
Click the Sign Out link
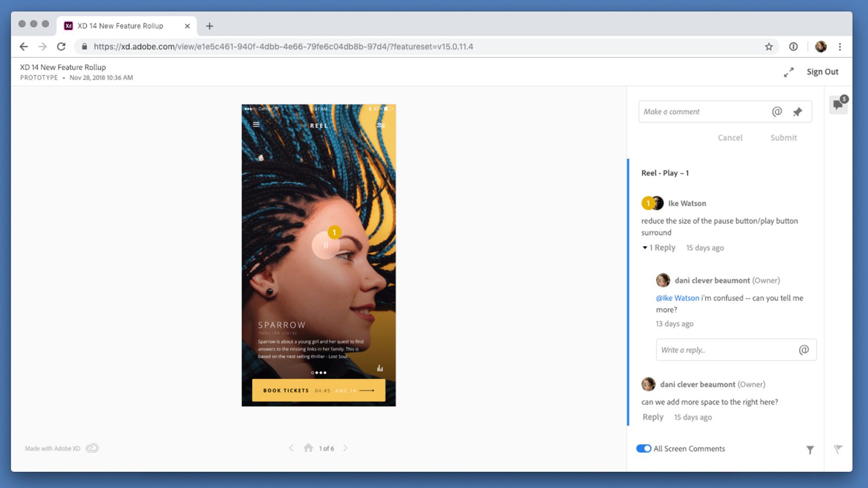tap(822, 72)
